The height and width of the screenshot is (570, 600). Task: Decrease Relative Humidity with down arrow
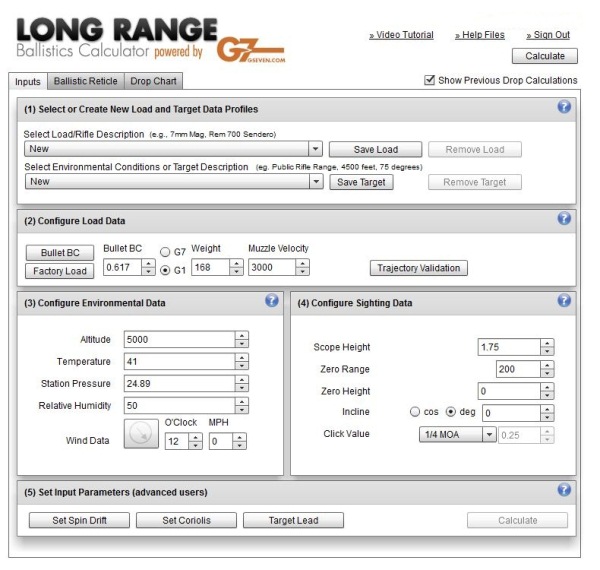pos(241,410)
